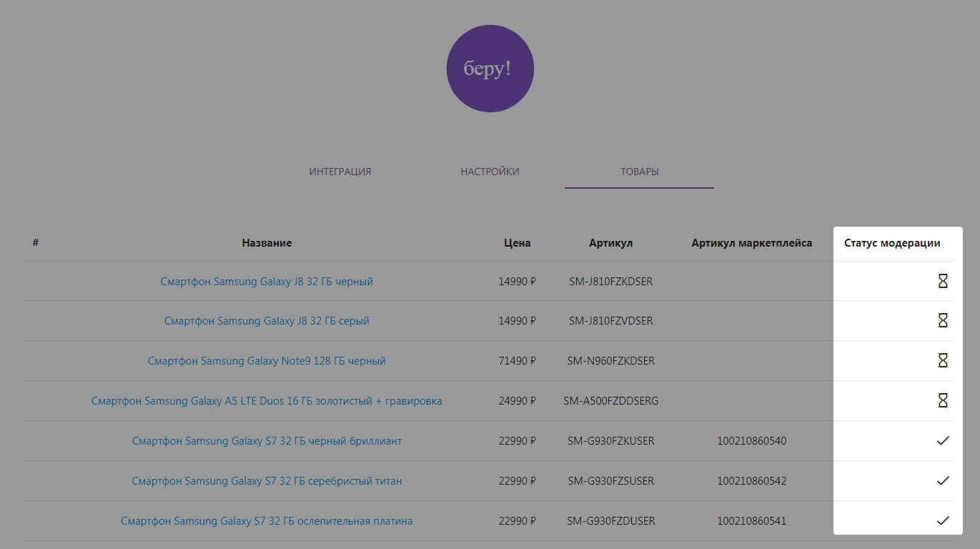Click price 71490 ₽
The image size is (980, 549).
[518, 361]
